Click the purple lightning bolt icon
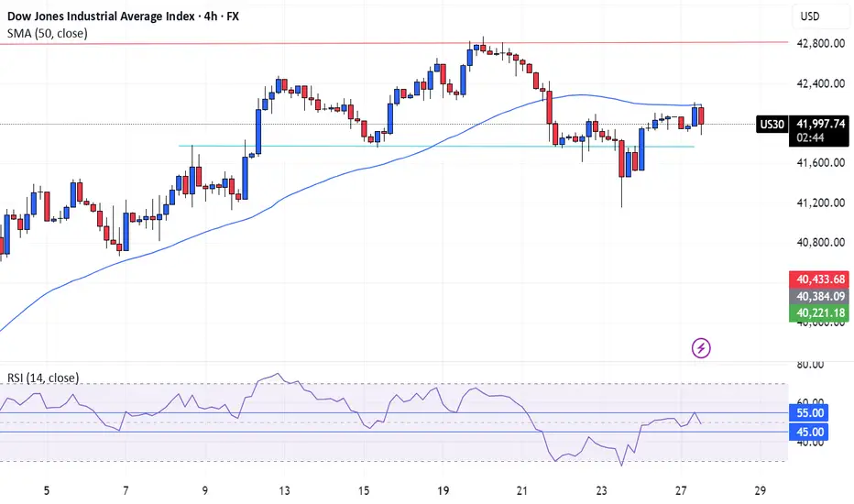The height and width of the screenshot is (504, 854). 701,347
